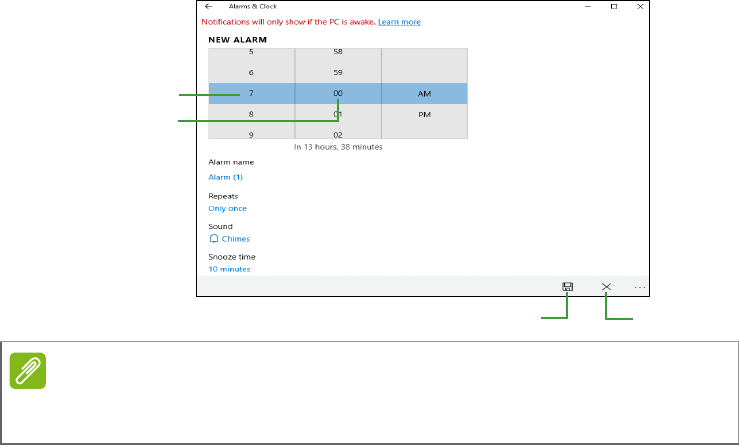
Task: Choose minute 02 in the picker
Action: [x=338, y=135]
